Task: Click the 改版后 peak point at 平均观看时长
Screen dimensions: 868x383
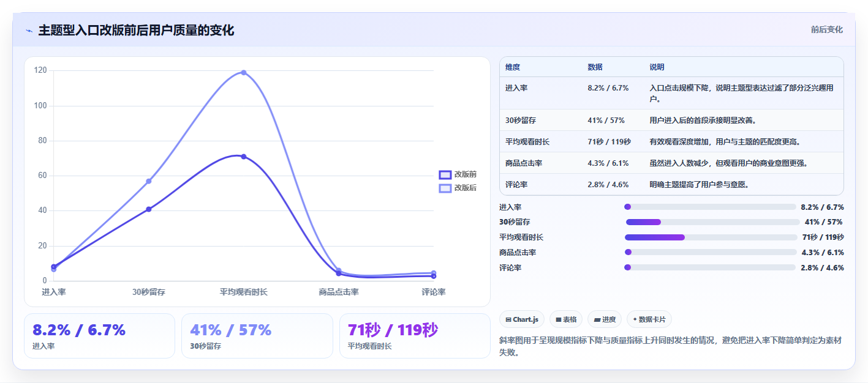Action: [244, 73]
